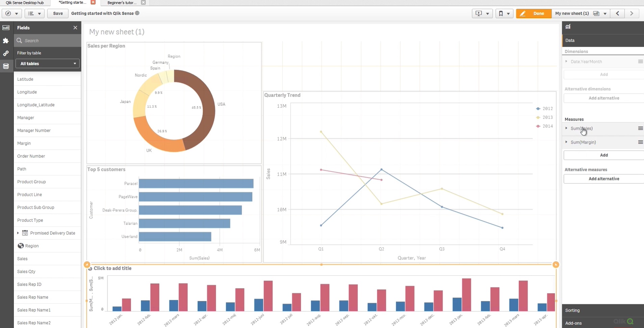Select the Sales Rep Name field
Viewport: 644px width, 328px height.
tap(47, 297)
